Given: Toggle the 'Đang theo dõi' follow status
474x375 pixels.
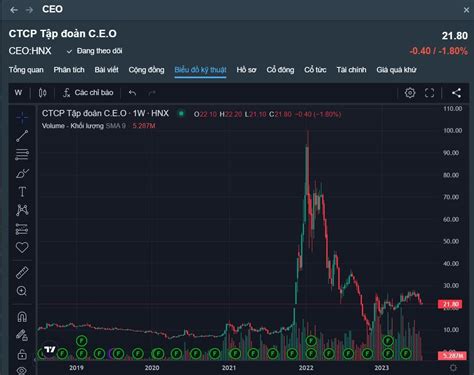Looking at the screenshot, I should [x=94, y=51].
